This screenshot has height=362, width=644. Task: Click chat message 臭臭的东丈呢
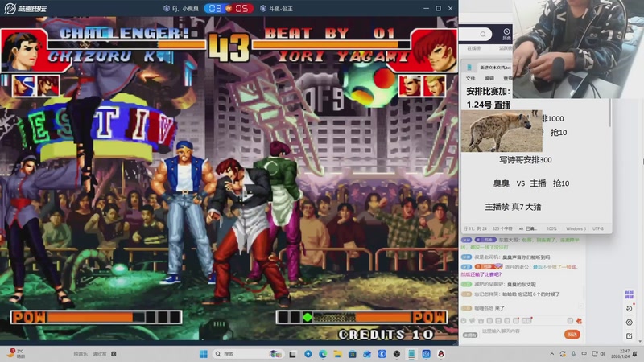click(x=521, y=285)
